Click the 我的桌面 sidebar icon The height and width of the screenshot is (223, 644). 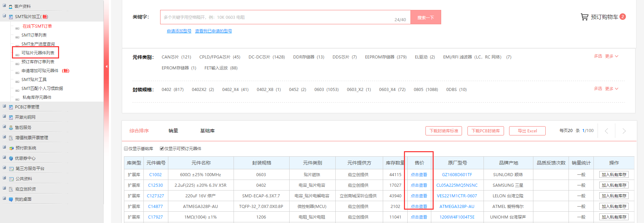[x=11, y=199]
